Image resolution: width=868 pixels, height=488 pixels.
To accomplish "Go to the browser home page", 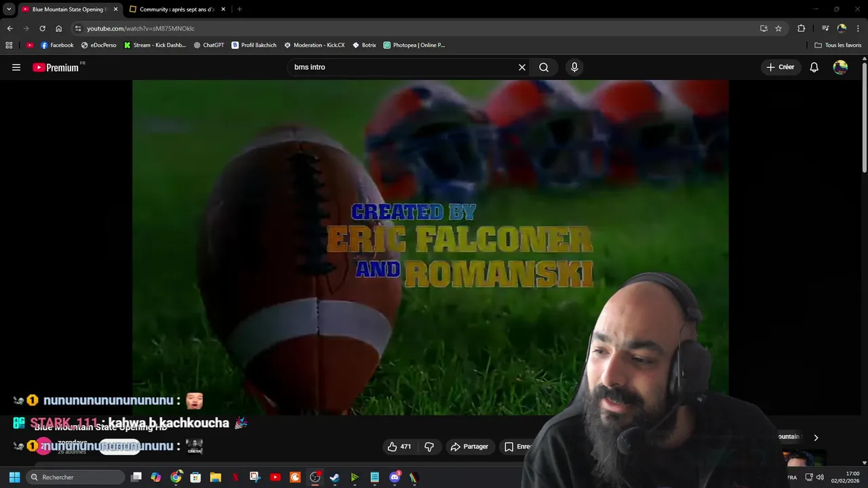I will [58, 28].
